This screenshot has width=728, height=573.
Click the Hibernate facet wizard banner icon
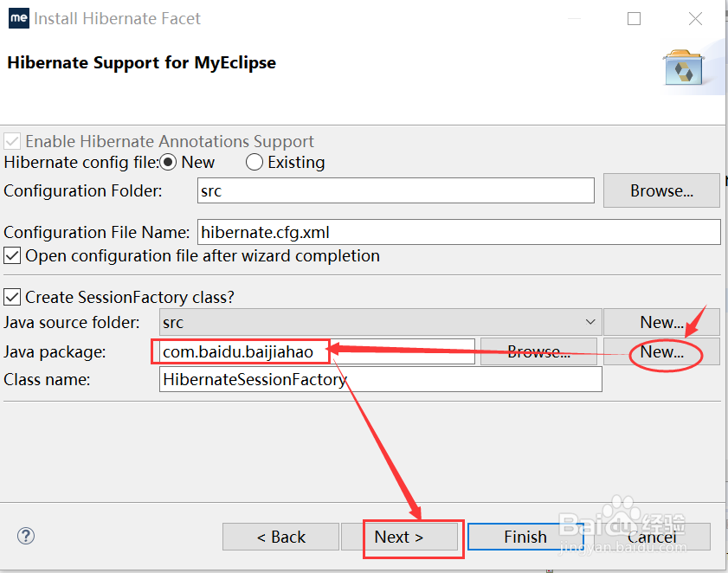pyautogui.click(x=682, y=67)
